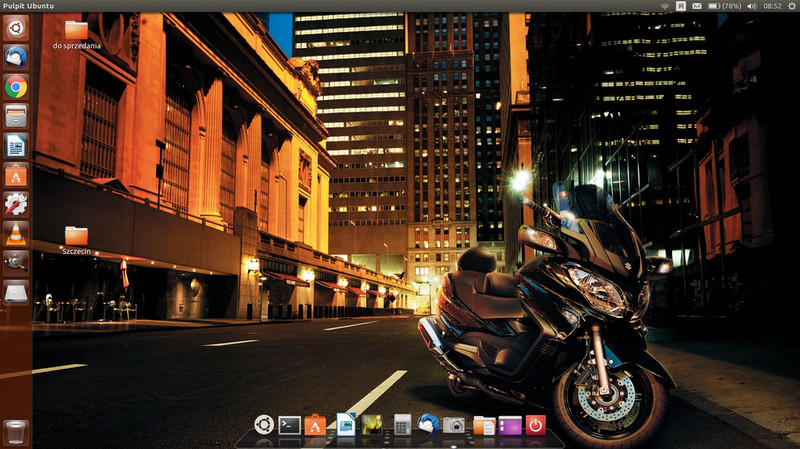Screen dimensions: 800x449
Task: Open Ubuntu Software Center in the bottom dock
Action: point(316,425)
